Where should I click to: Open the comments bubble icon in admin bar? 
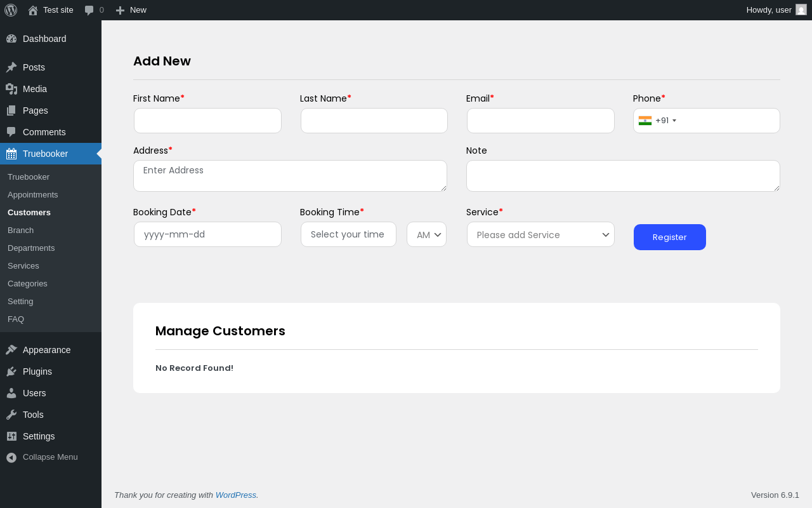pyautogui.click(x=89, y=10)
